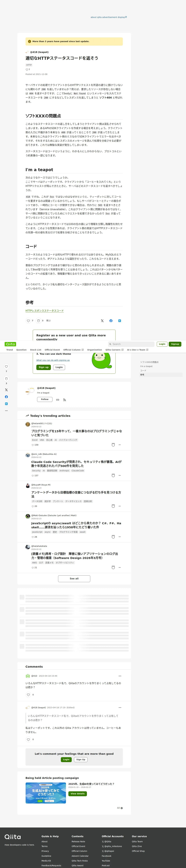Jump to I'm a teapot in contents
The width and height of the screenshot is (186, 868).
coord(146,366)
